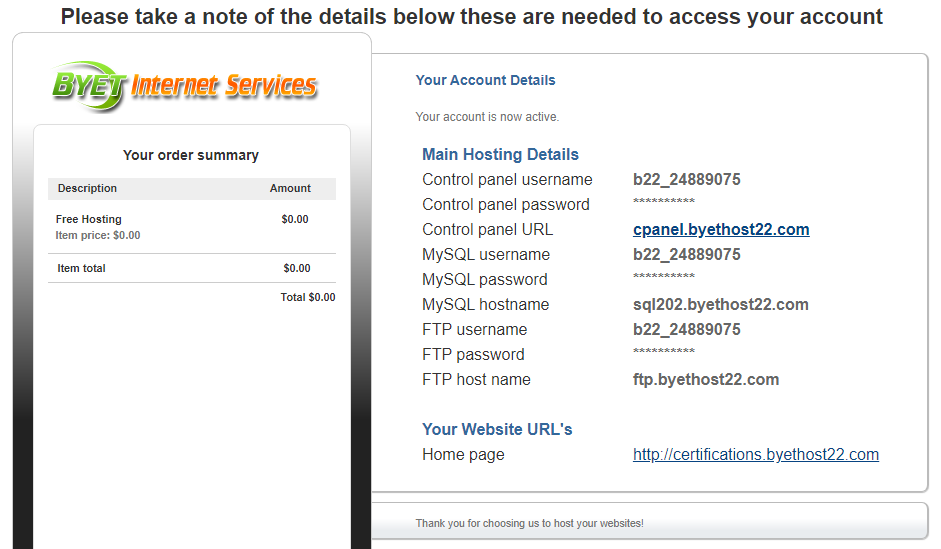Click the Your Account Details heading

coord(485,80)
